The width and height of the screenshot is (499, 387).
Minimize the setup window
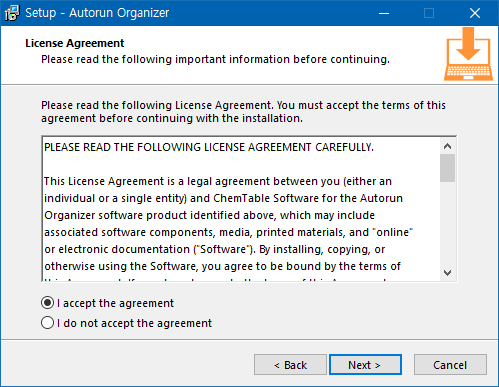tap(384, 13)
